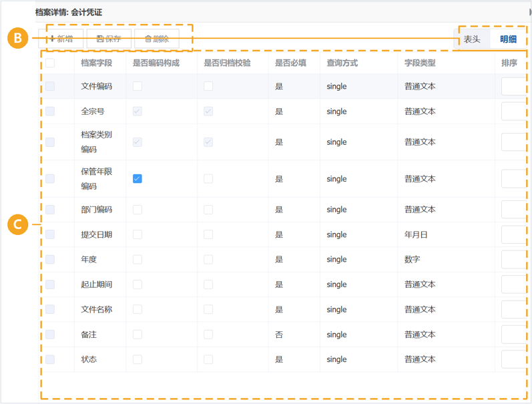Toggle 是否归档校验 checkbox for 提交日期
This screenshot has width=532, height=404.
(208, 234)
